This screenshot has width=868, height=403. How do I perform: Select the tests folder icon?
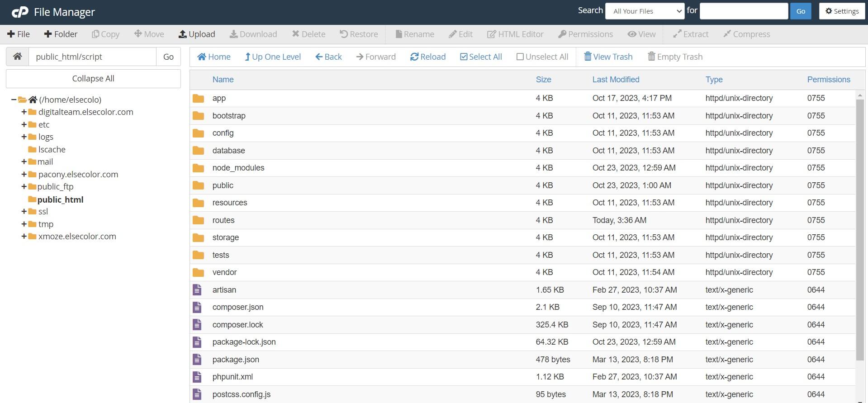(198, 255)
